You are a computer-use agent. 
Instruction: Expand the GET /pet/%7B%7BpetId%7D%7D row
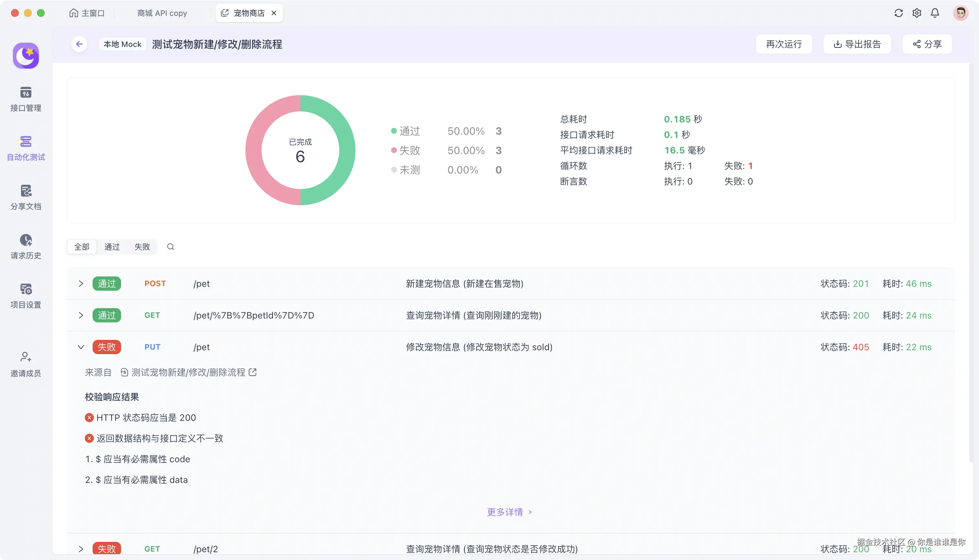[x=81, y=315]
